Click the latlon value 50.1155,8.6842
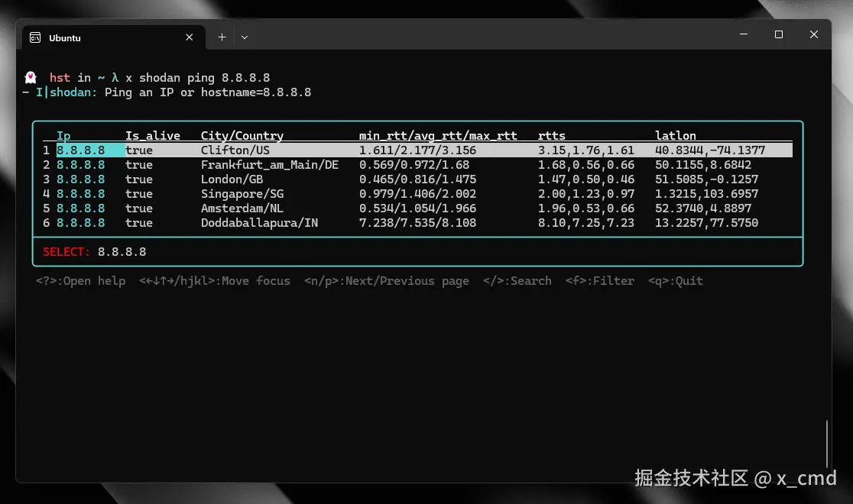 pos(703,165)
